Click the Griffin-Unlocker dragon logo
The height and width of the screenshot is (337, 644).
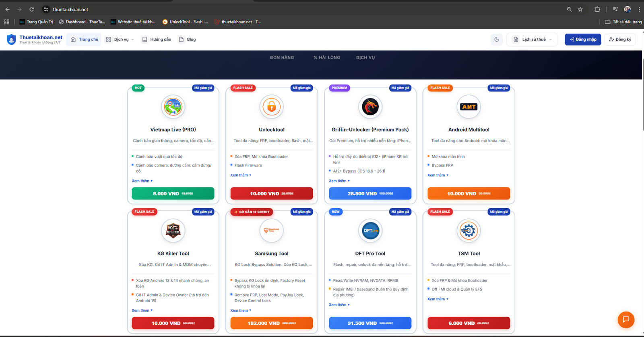(x=370, y=107)
